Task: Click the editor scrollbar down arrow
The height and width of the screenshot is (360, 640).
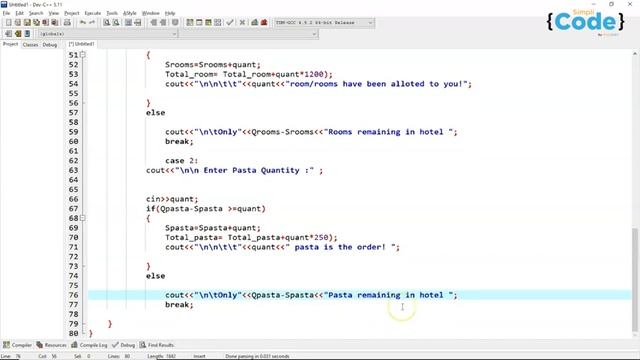Action: (x=635, y=335)
